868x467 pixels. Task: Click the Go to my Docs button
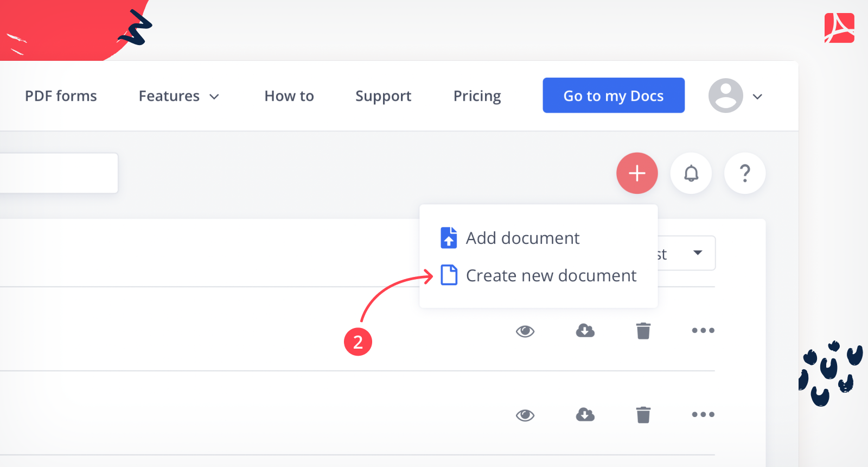[x=613, y=96]
